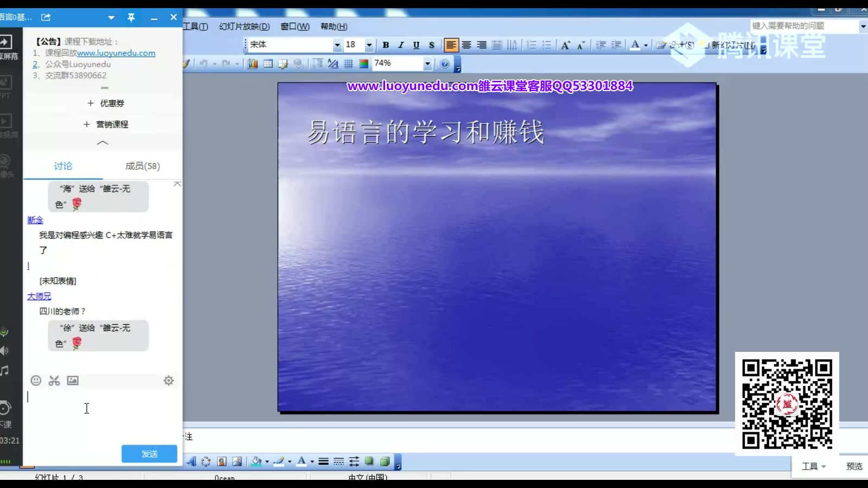Insert diagram or organization chart icon

click(206, 461)
